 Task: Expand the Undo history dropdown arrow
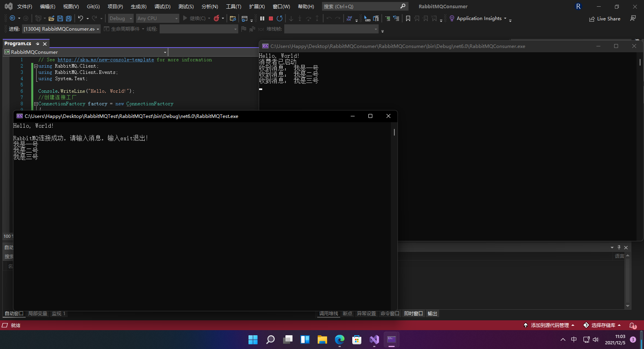click(87, 18)
